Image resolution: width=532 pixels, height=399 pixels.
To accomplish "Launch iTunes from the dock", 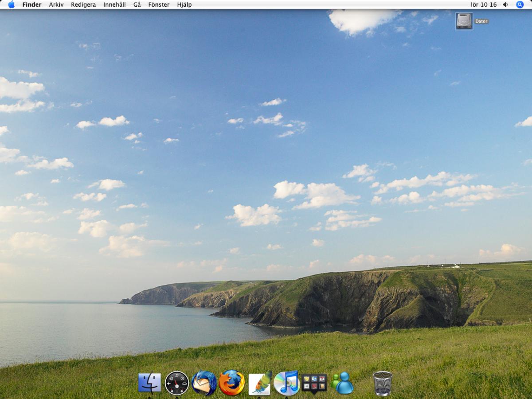I will tap(286, 383).
